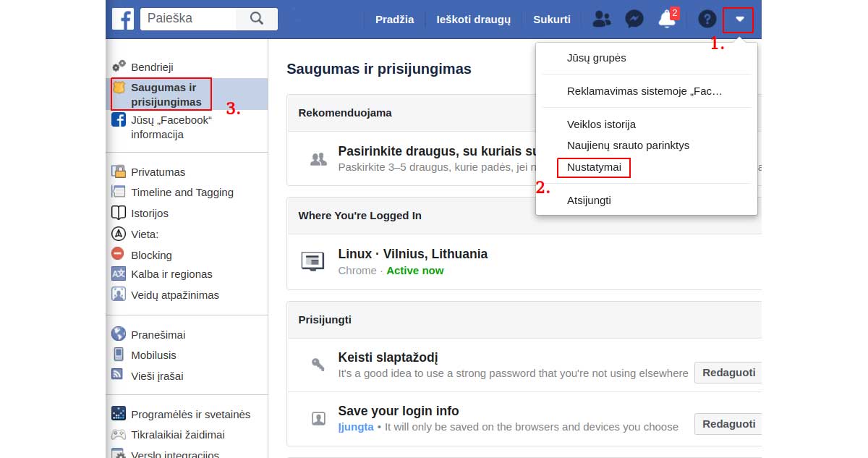This screenshot has height=458, width=868.
Task: Click the Istorijos book icon
Action: [x=119, y=213]
